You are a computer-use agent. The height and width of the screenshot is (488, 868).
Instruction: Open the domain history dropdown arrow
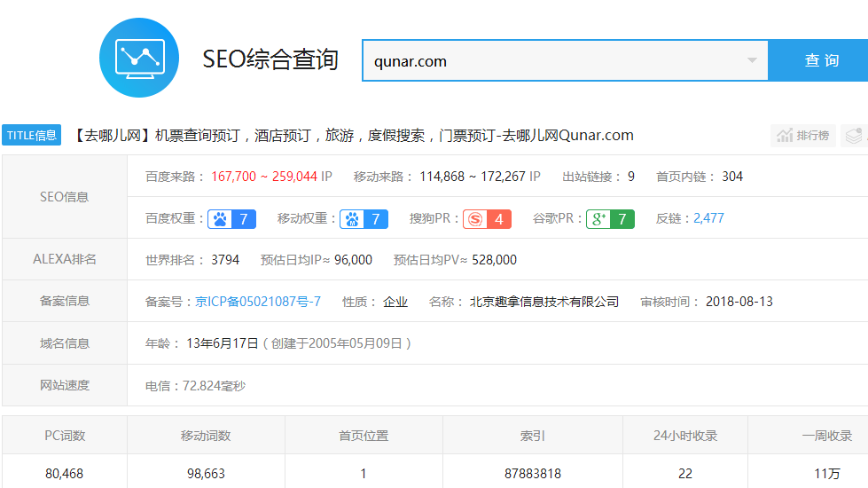[x=752, y=60]
